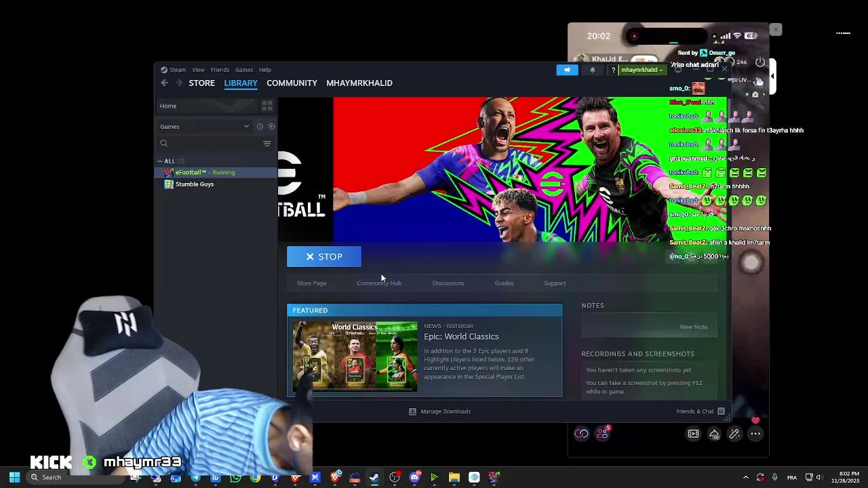
Task: Click the Steam forward arrow
Action: tap(179, 83)
